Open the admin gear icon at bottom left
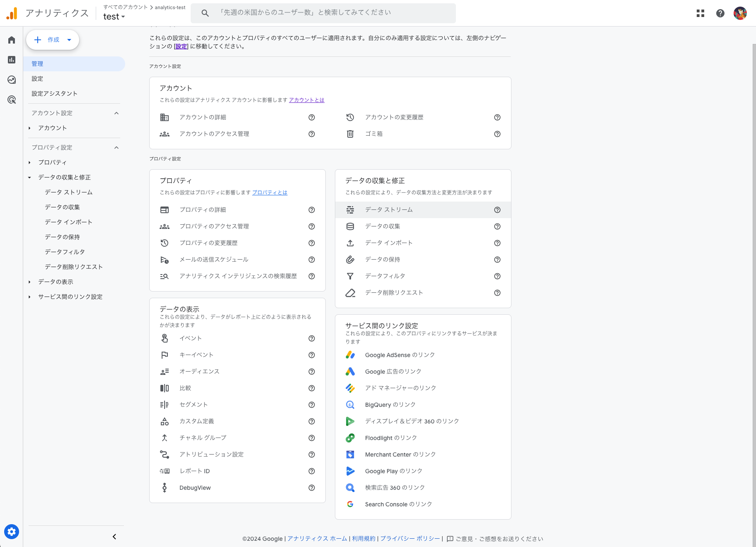Image resolution: width=756 pixels, height=547 pixels. [11, 532]
